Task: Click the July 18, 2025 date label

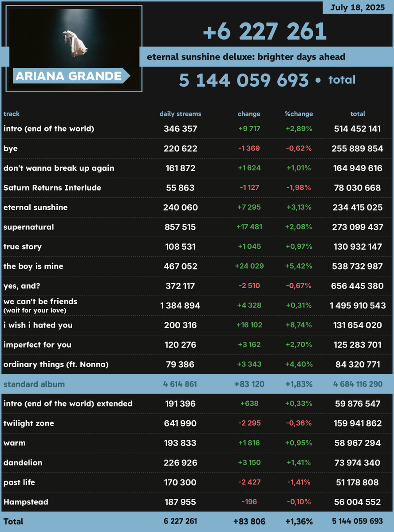Action: (358, 7)
